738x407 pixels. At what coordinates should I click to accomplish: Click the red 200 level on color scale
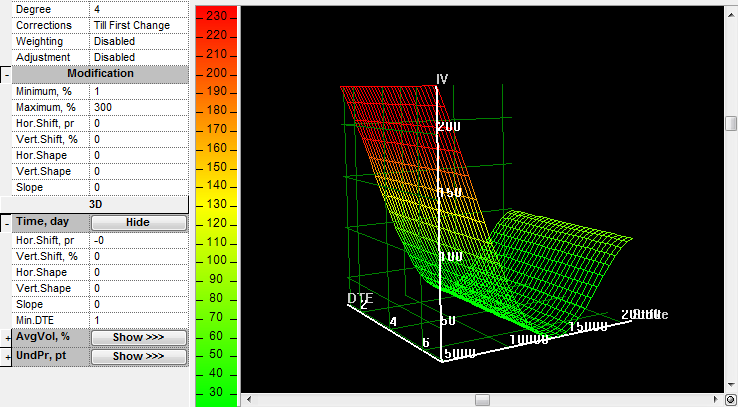218,73
